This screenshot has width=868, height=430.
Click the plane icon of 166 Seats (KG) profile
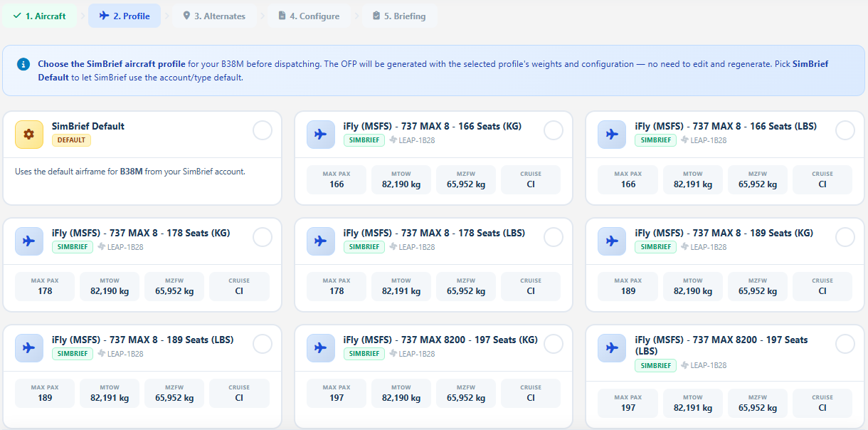[321, 135]
